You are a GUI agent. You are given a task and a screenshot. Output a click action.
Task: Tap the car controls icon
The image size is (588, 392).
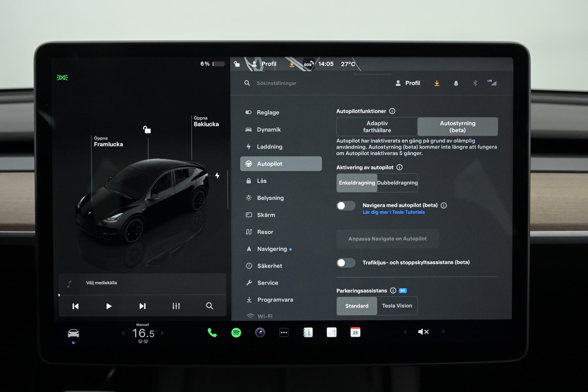pos(73,333)
